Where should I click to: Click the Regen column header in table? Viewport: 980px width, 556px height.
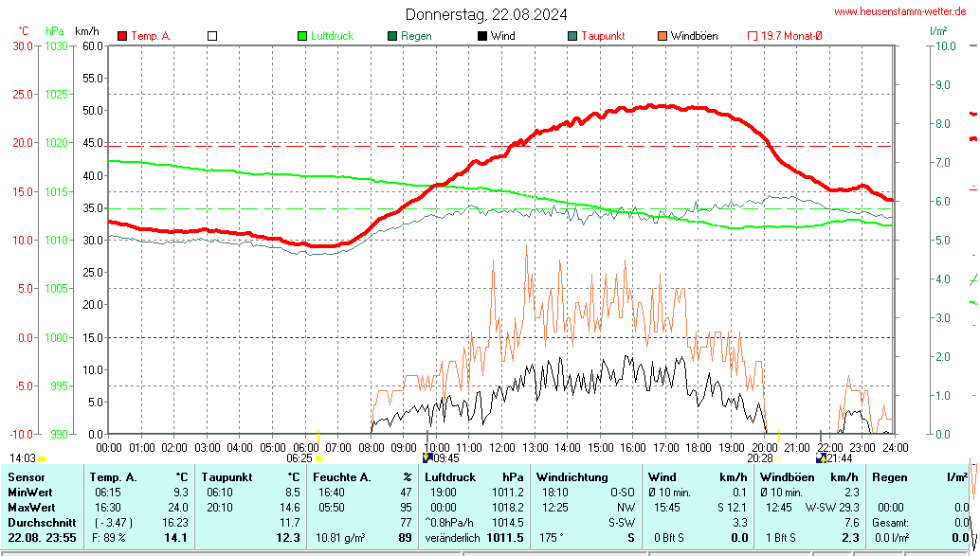(889, 476)
